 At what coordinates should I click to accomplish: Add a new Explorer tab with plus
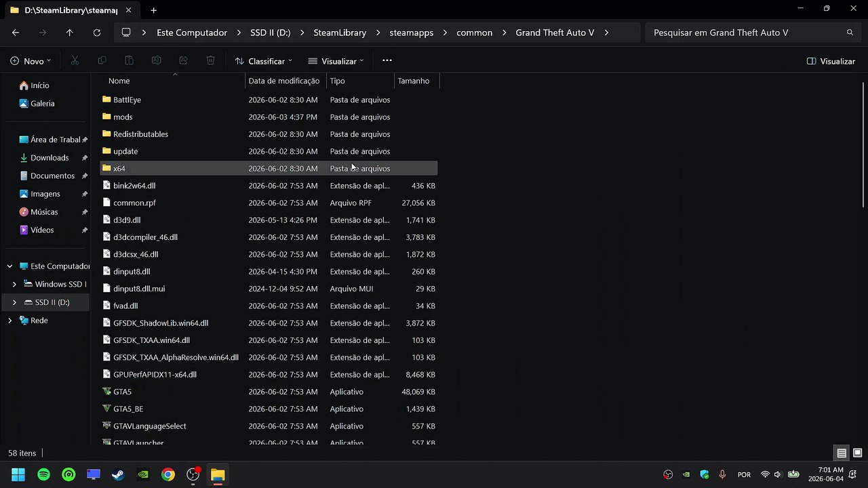(154, 10)
